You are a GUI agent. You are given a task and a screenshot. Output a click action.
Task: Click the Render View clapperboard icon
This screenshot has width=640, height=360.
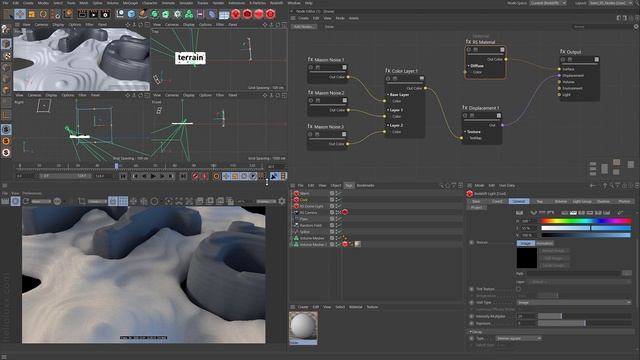(x=82, y=14)
